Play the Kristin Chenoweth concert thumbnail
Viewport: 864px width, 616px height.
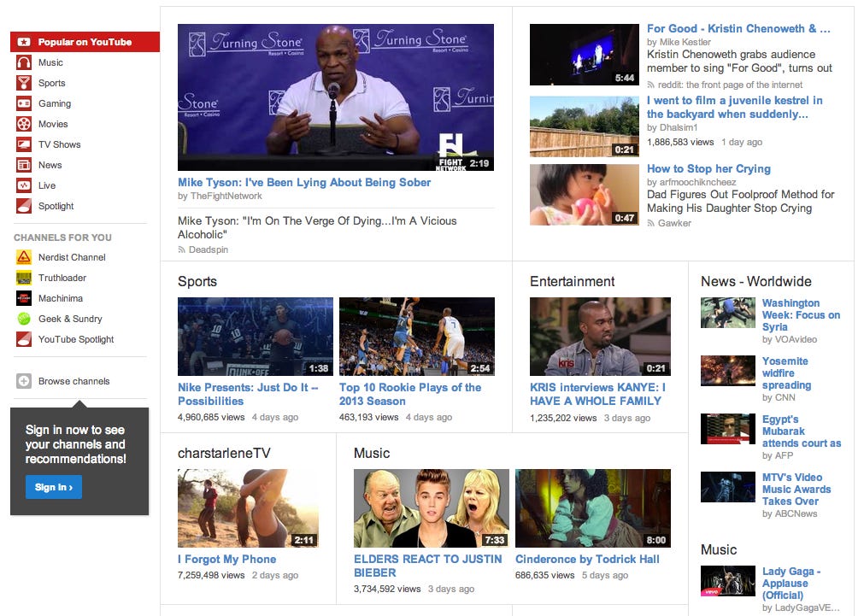pos(584,55)
